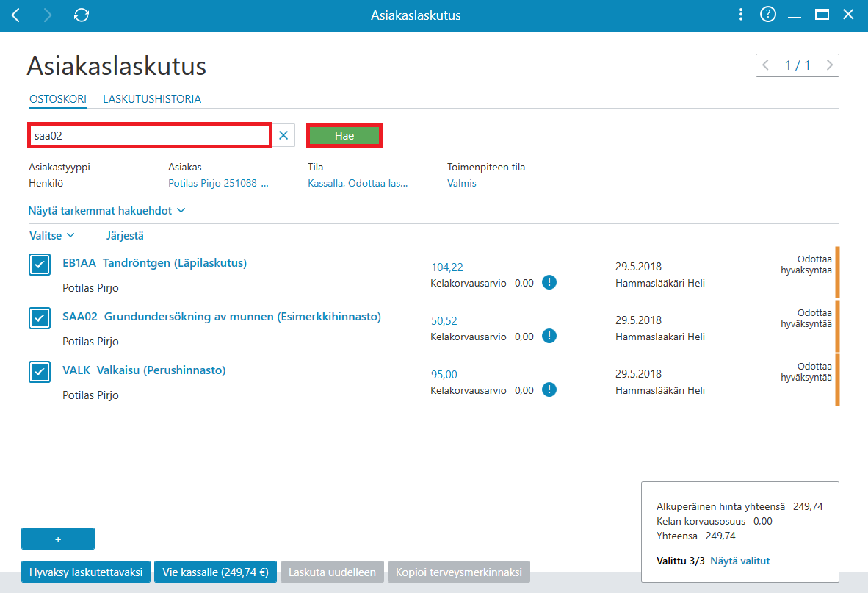
Task: Open the Järjestä sort option
Action: coord(125,236)
